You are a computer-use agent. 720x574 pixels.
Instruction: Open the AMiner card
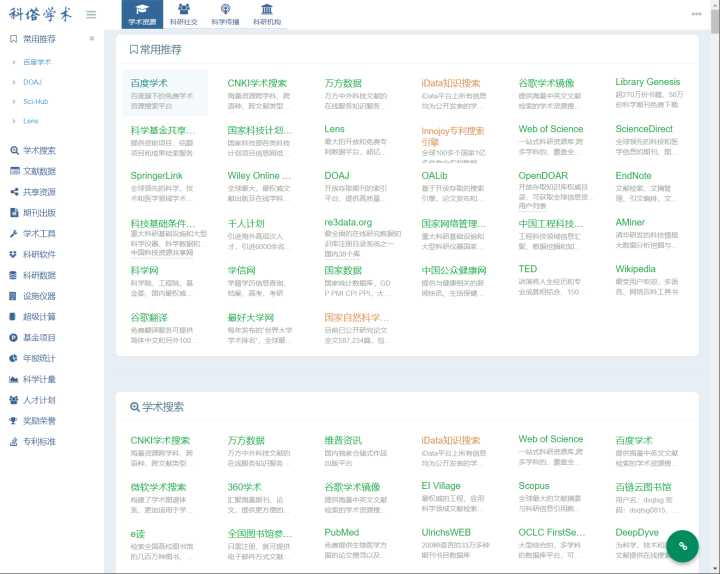click(650, 234)
